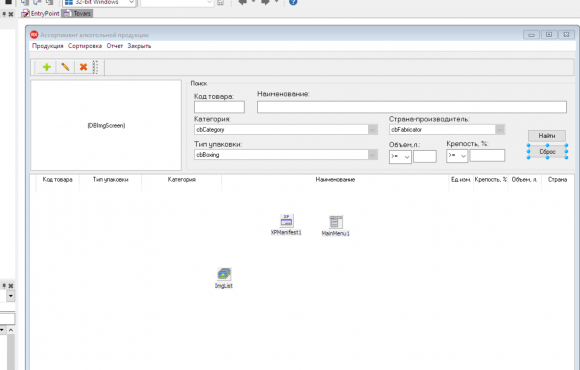This screenshot has height=370, width=580.
Task: Switch to the EntryPoint tab
Action: (41, 14)
